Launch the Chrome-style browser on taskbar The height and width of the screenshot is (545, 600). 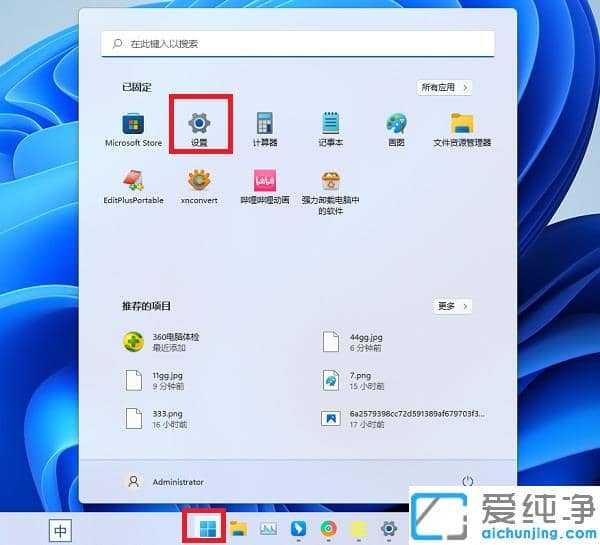point(328,529)
